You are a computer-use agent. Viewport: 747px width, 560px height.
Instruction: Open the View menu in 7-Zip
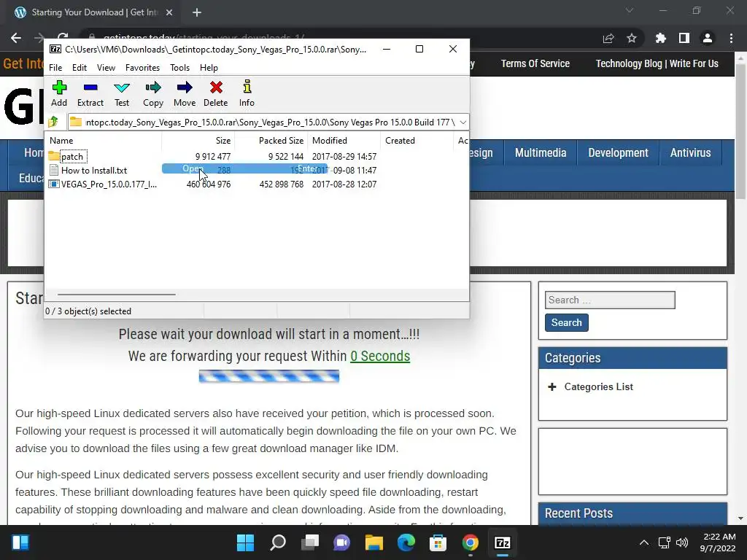point(106,68)
